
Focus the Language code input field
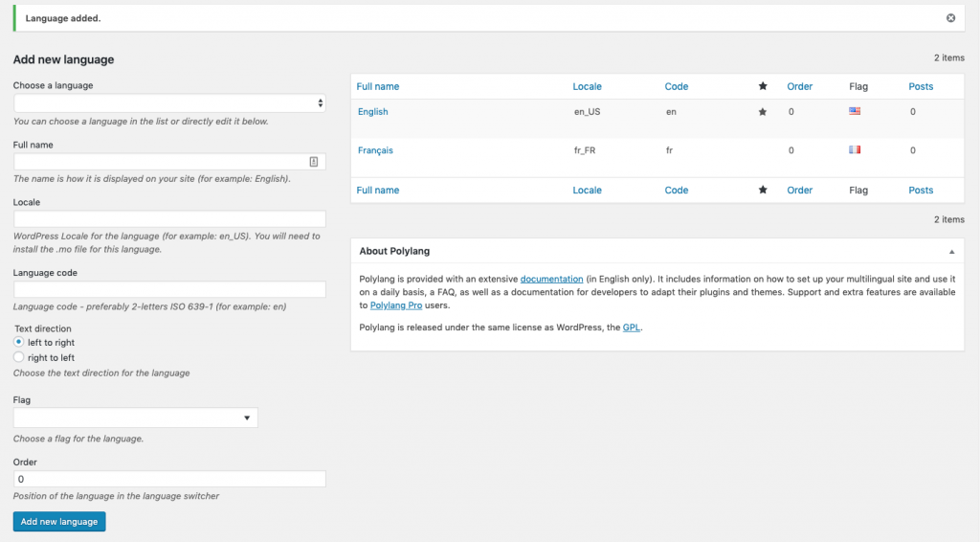pos(169,289)
